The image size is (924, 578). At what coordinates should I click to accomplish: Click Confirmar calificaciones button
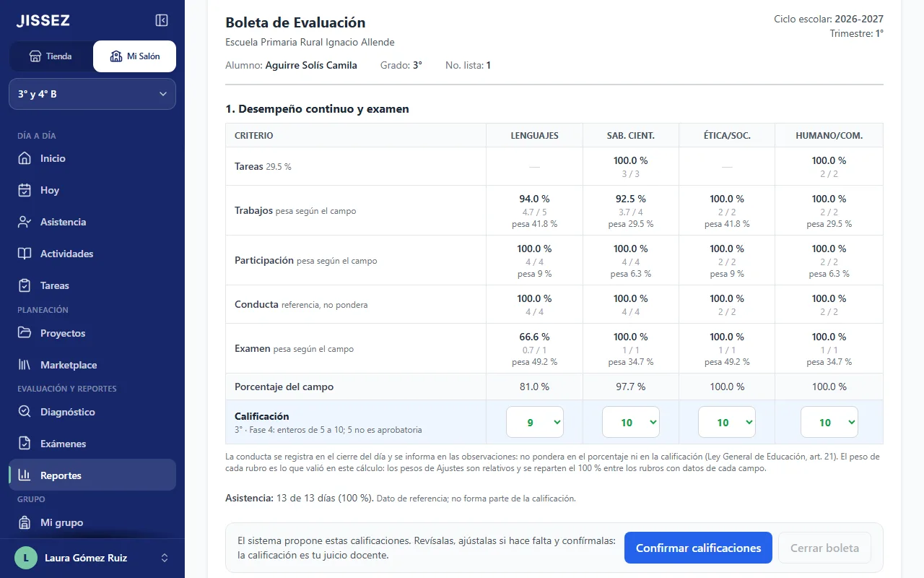point(698,548)
